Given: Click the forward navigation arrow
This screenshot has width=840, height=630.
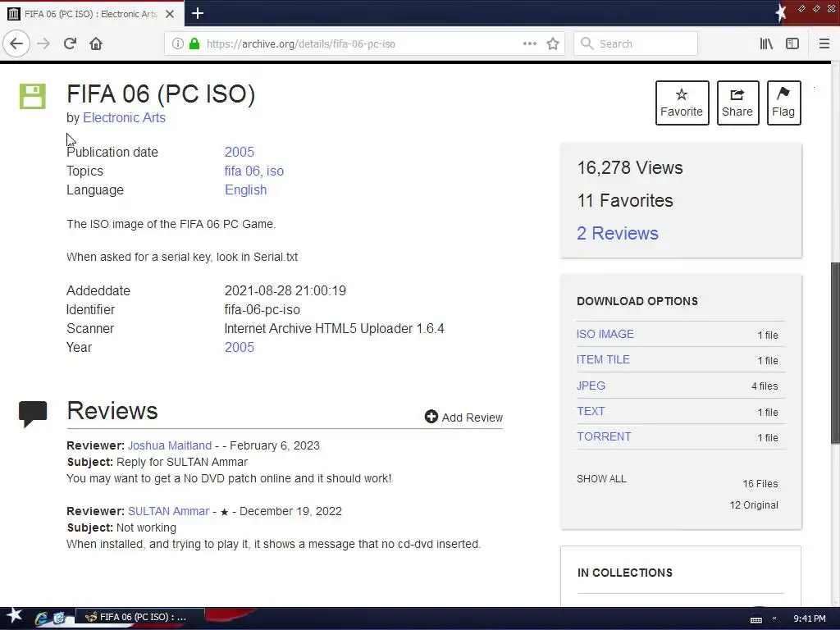Looking at the screenshot, I should click(43, 43).
